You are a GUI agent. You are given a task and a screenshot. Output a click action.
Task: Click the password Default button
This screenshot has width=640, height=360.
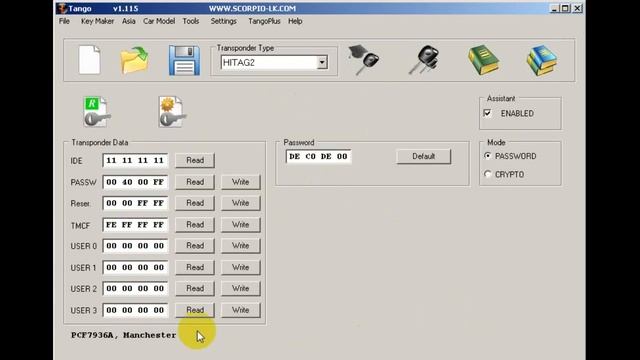point(423,156)
